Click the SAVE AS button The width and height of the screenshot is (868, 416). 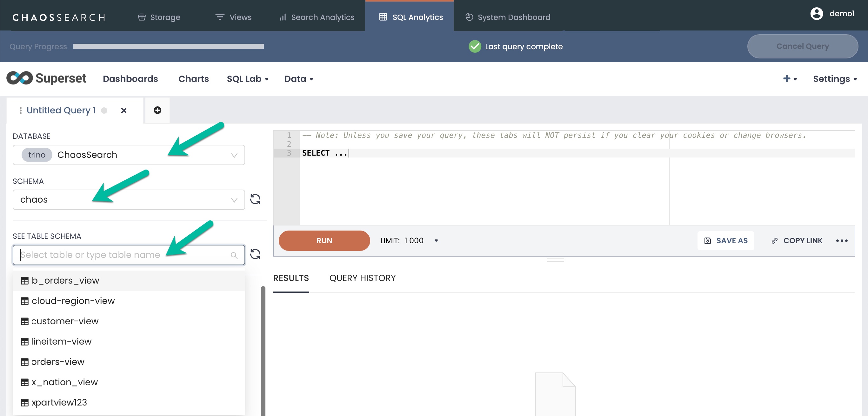click(x=725, y=241)
